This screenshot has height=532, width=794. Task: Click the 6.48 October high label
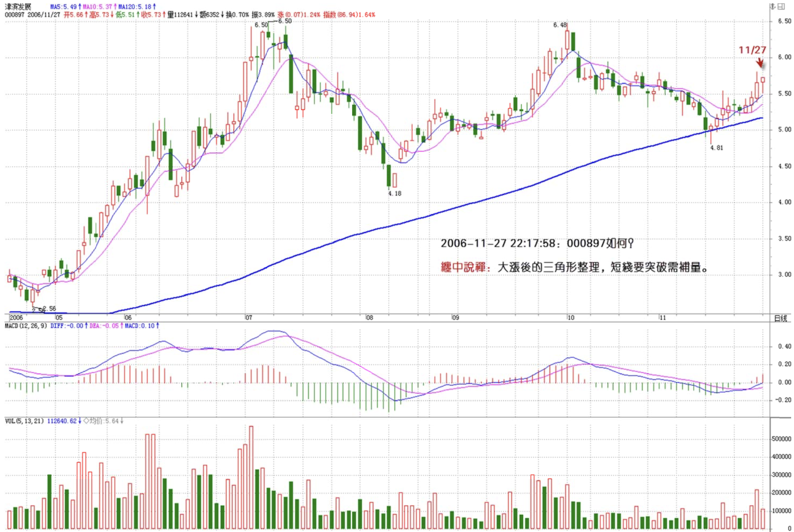pyautogui.click(x=560, y=25)
